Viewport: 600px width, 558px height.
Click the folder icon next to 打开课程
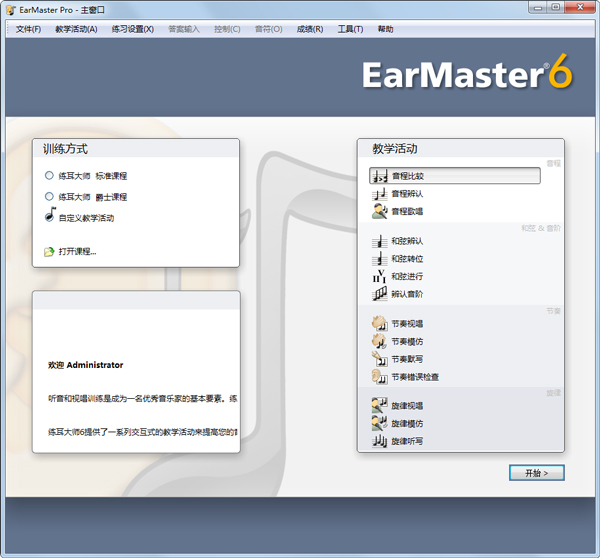49,252
